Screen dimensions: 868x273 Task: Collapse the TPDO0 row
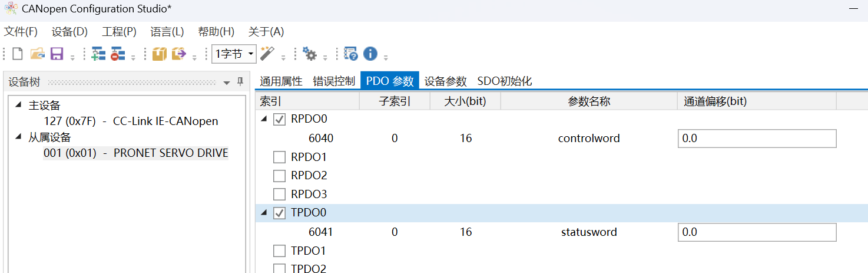click(x=263, y=213)
